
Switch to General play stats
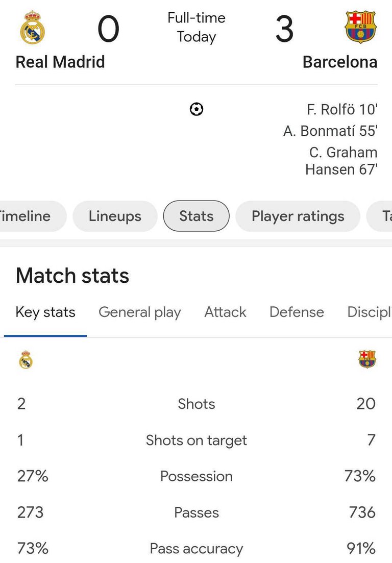[140, 312]
